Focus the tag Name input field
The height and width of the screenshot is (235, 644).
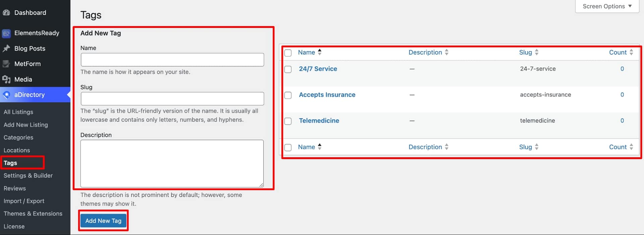tap(172, 60)
